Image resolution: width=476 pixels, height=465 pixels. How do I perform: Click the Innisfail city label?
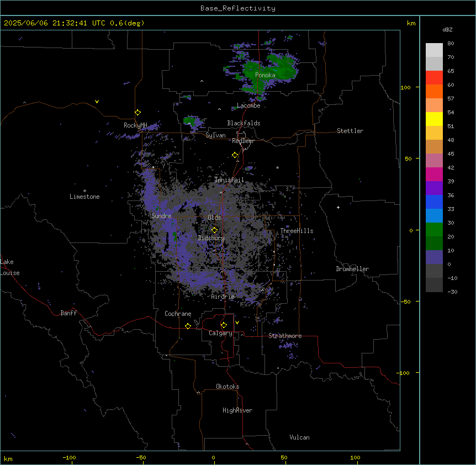(x=229, y=180)
